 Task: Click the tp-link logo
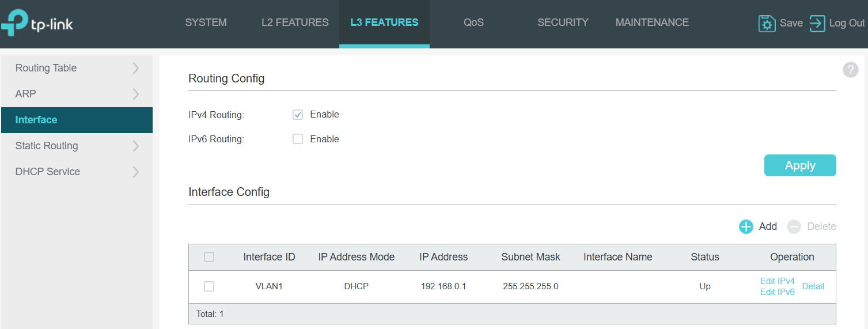pyautogui.click(x=37, y=24)
